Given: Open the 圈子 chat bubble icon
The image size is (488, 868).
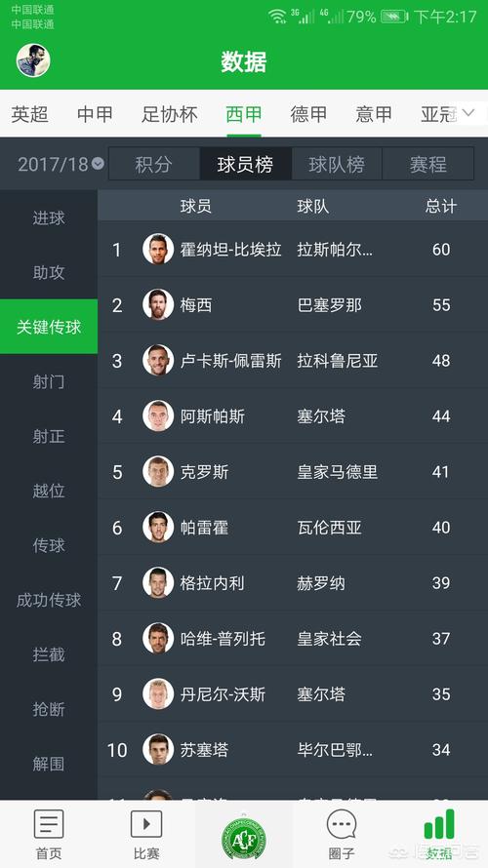Looking at the screenshot, I should coord(342,825).
